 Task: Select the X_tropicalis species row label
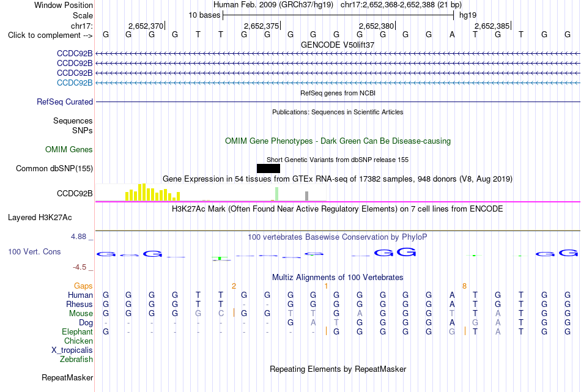[72, 350]
